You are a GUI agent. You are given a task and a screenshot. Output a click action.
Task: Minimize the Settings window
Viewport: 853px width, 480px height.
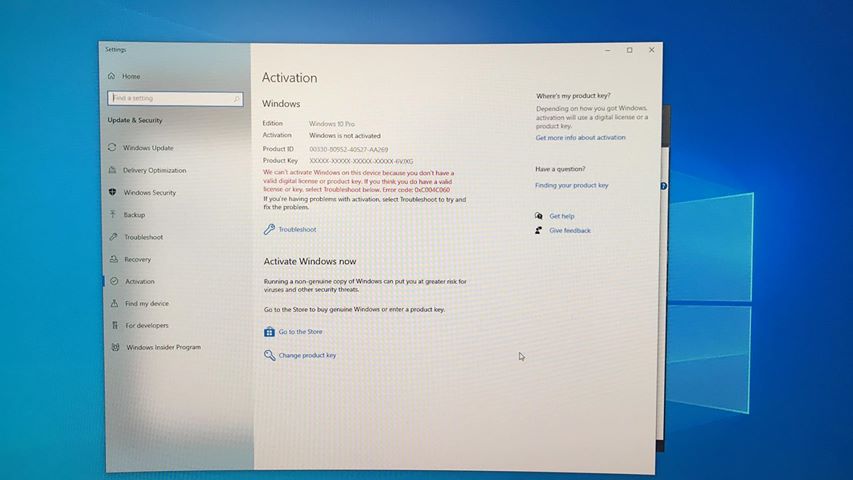(x=608, y=50)
